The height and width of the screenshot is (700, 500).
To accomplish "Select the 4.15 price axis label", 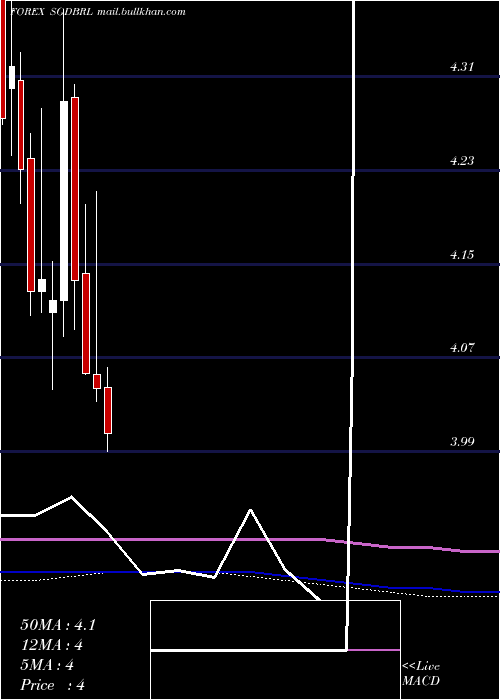I will click(462, 255).
